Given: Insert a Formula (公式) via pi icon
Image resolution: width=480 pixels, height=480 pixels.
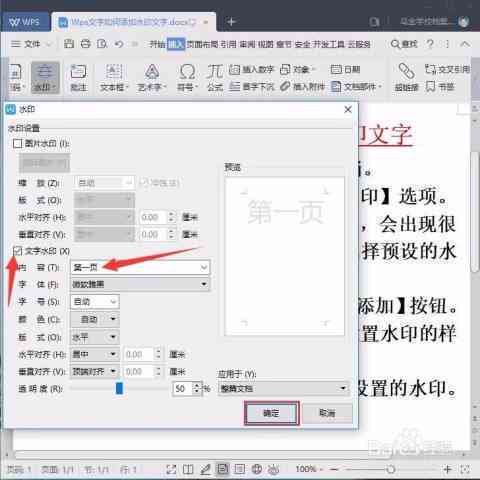Looking at the screenshot, I should [x=215, y=77].
